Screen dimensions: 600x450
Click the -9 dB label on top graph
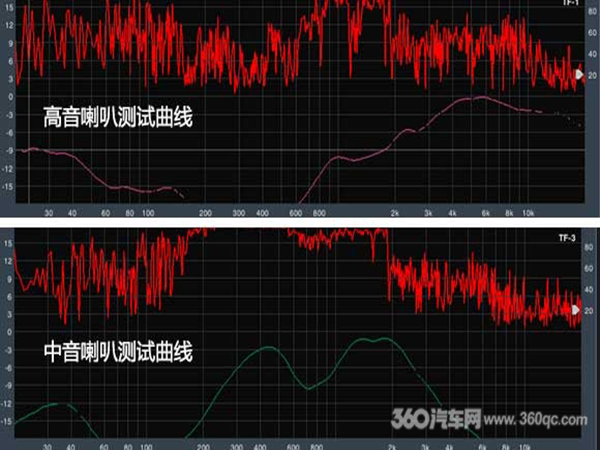coord(8,149)
